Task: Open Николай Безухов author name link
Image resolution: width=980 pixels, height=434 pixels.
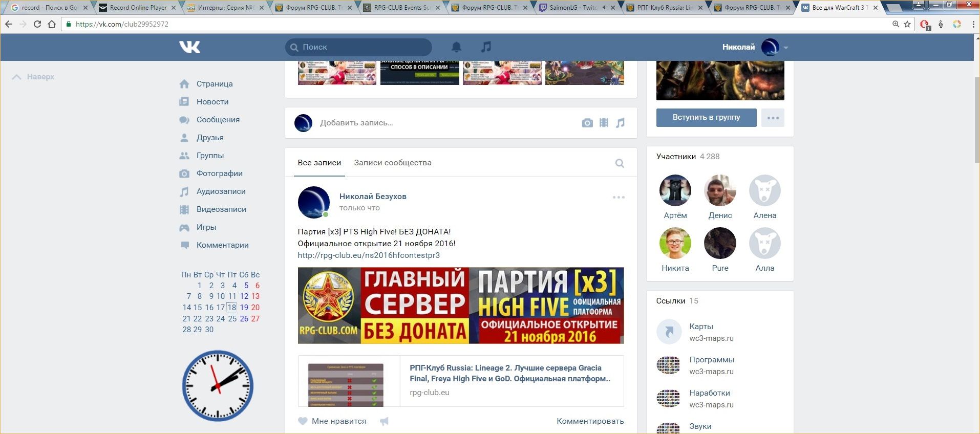Action: pyautogui.click(x=373, y=197)
